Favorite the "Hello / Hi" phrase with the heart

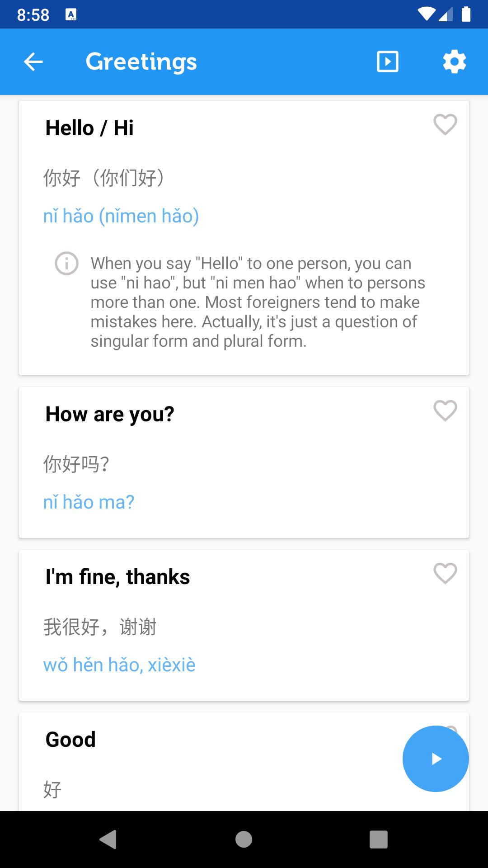(x=445, y=124)
